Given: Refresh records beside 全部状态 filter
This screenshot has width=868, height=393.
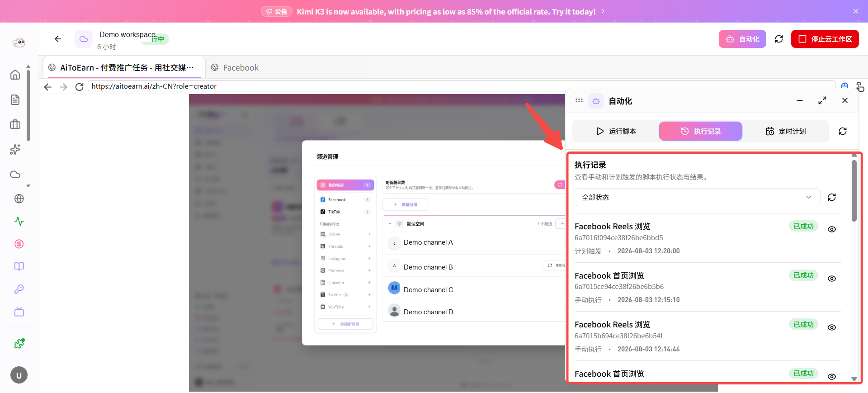Looking at the screenshot, I should point(832,197).
